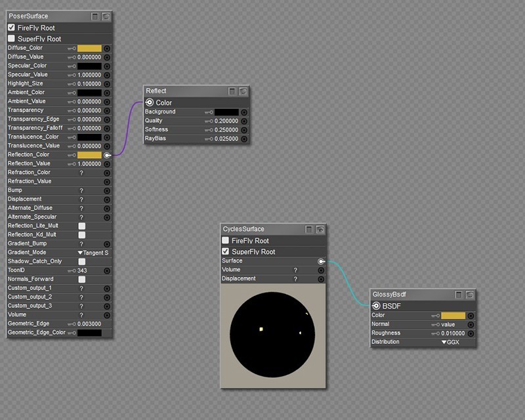Click the CyclesSurface black sphere preview
525x420 pixels.
(x=272, y=335)
